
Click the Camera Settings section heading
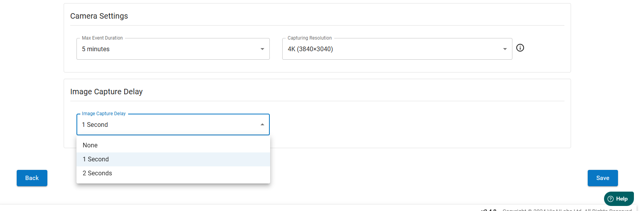[99, 16]
